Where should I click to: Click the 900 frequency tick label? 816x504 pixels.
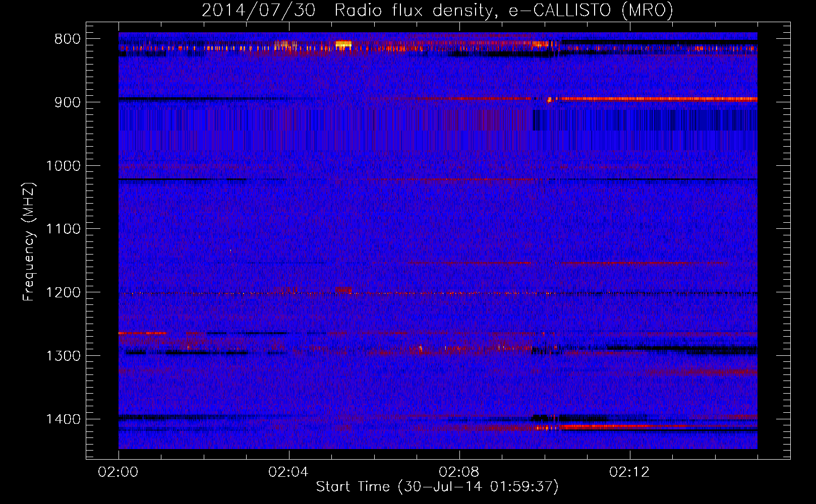(68, 102)
